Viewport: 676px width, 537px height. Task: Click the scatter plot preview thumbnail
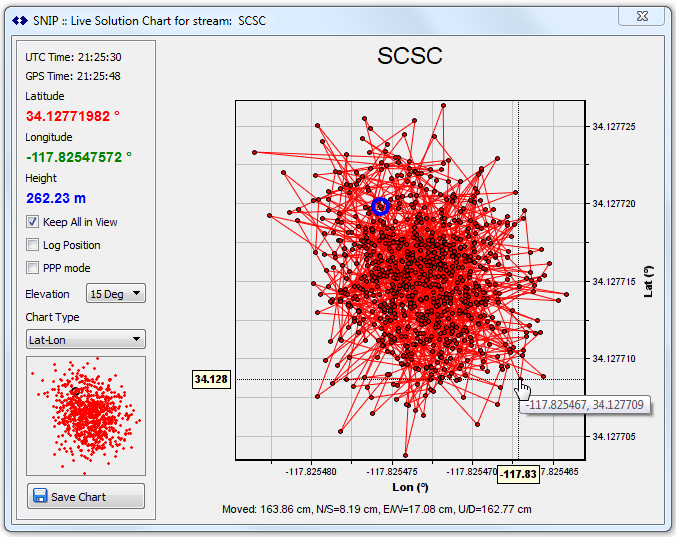86,415
